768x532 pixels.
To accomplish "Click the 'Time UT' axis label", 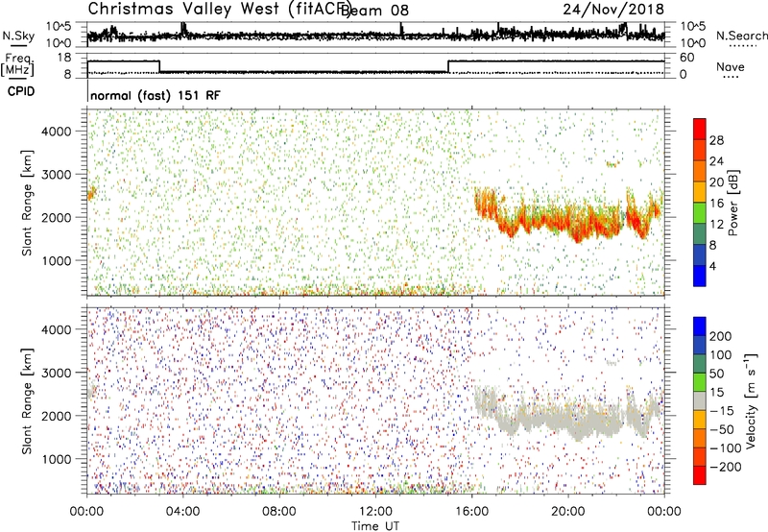I will (x=375, y=526).
